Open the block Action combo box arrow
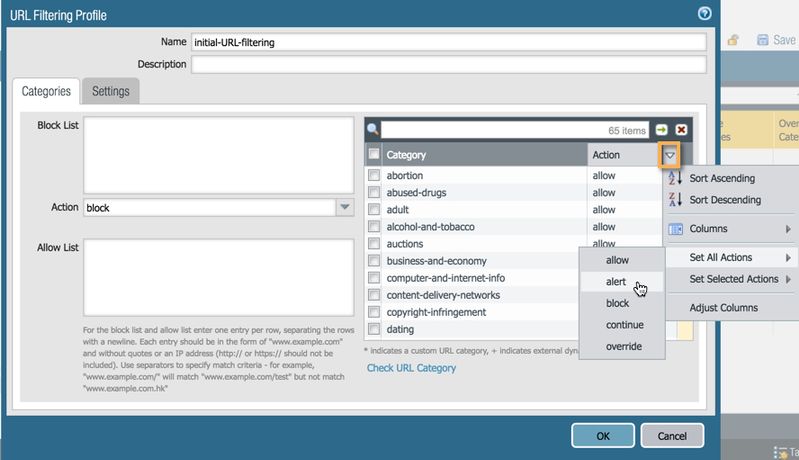Viewport: 799px width, 460px height. click(x=345, y=207)
